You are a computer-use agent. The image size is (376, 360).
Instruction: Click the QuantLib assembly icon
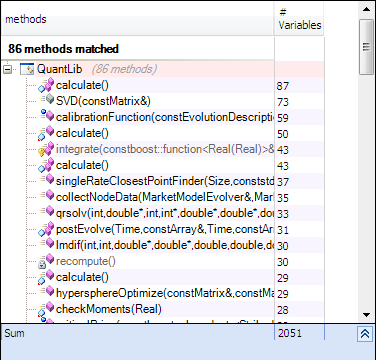coord(27,69)
